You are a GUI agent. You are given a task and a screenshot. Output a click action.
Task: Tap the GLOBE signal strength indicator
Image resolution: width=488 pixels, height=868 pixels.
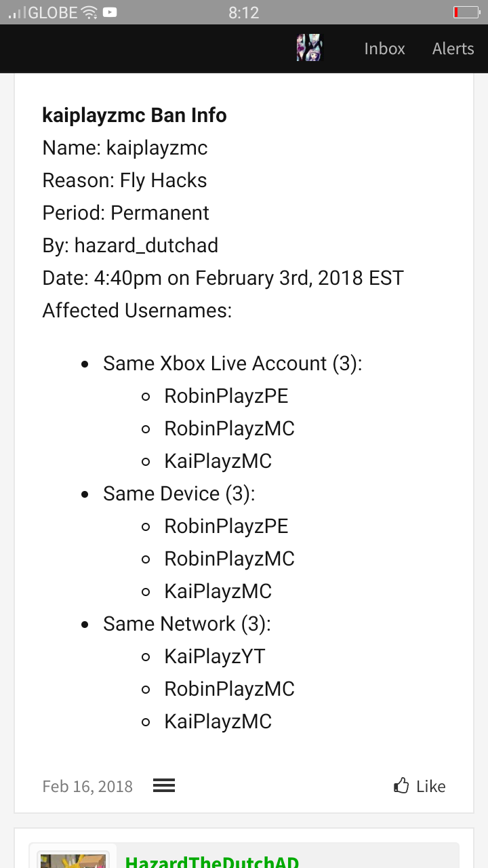(18, 12)
